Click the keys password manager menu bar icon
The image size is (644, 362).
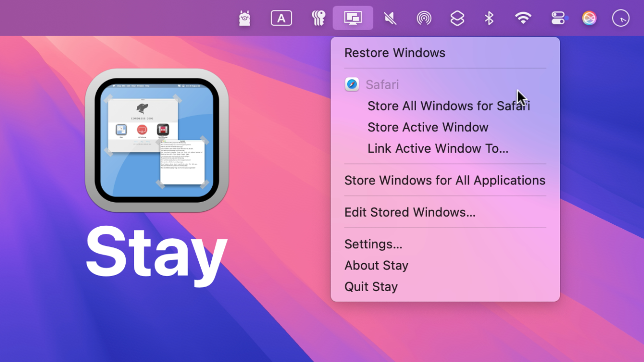click(x=318, y=18)
